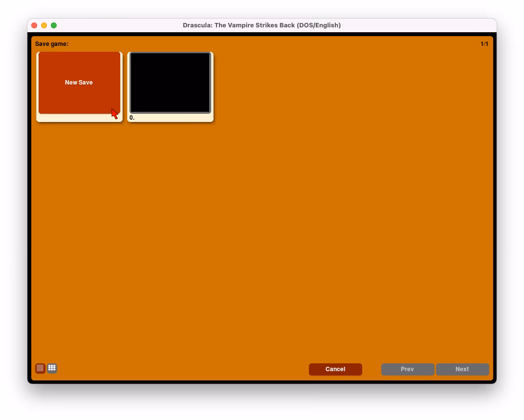
Task: Select the black thumbnail of save 0
Action: 170,83
